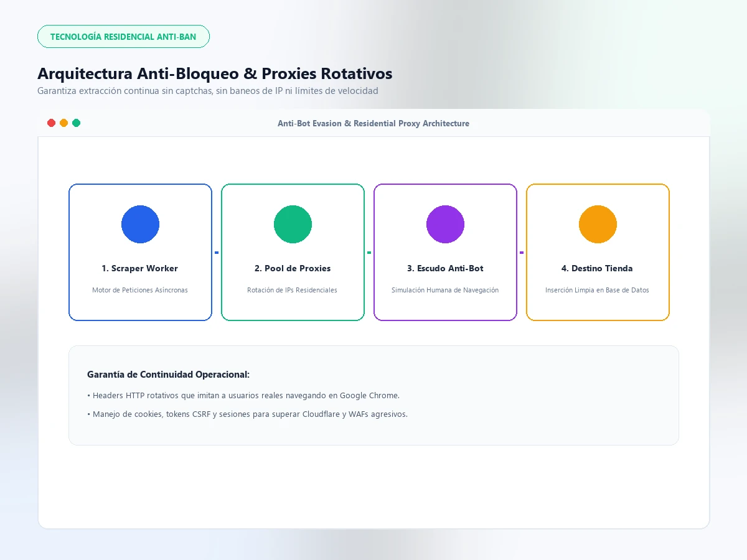Click the green Pool de Proxies circle icon

click(293, 224)
